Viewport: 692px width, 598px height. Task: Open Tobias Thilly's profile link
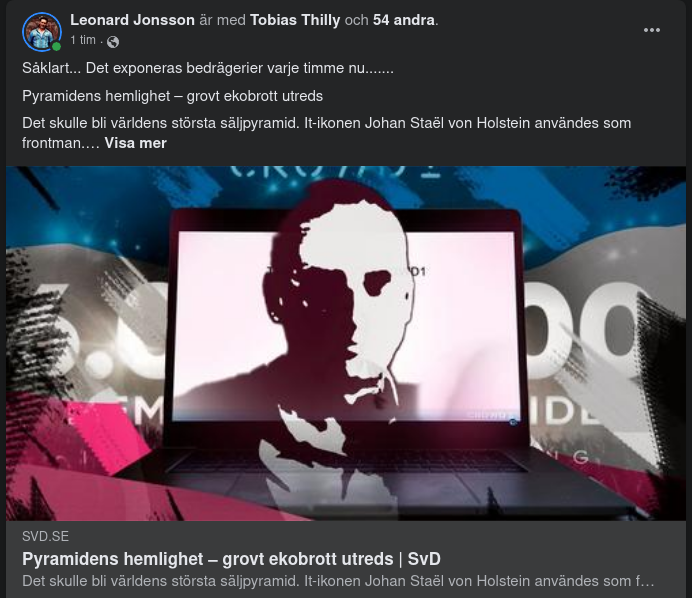pyautogui.click(x=295, y=20)
